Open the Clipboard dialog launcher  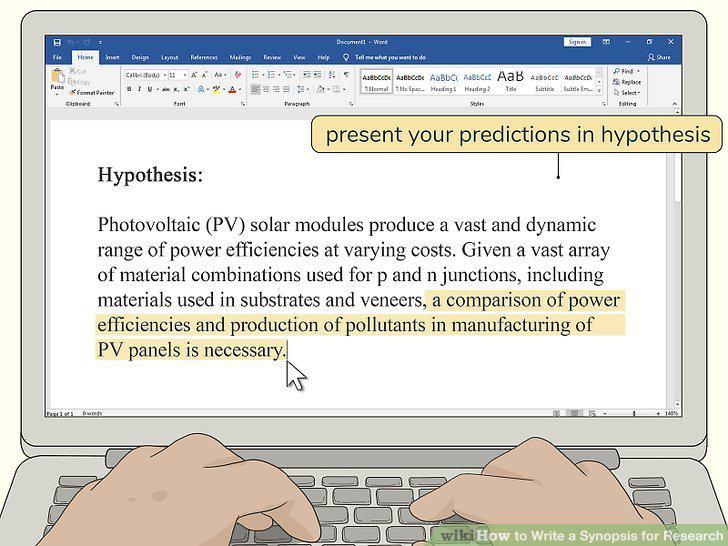click(x=117, y=104)
